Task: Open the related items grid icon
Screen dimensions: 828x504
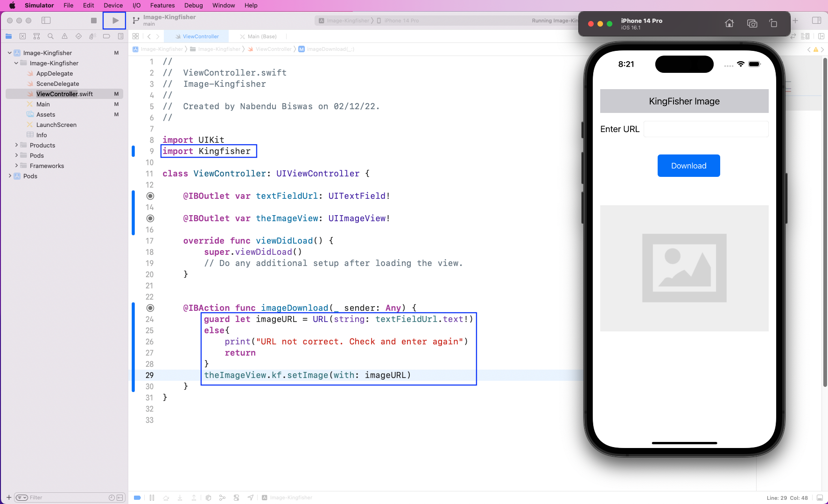Action: point(136,36)
